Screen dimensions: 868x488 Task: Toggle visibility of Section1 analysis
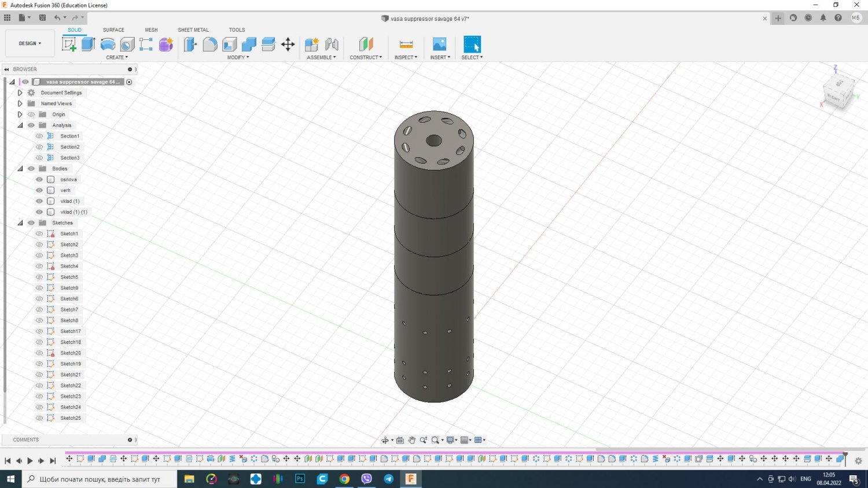[39, 136]
